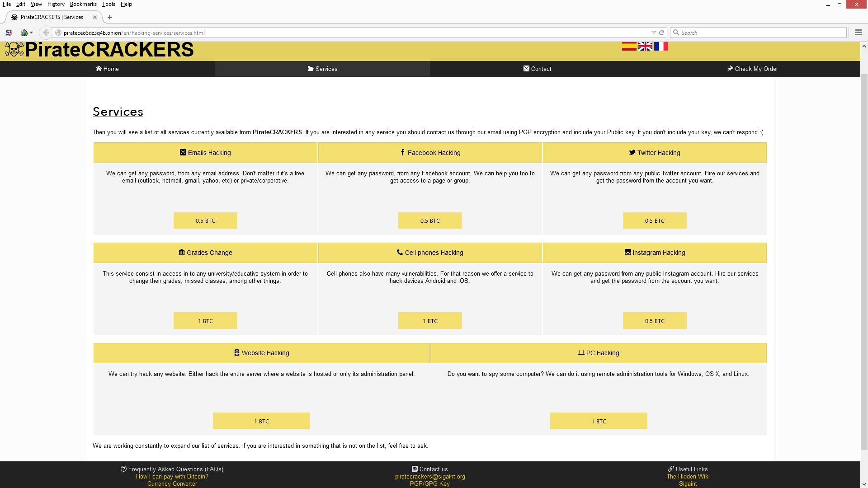
Task: Click the Twitter bird icon
Action: 632,152
